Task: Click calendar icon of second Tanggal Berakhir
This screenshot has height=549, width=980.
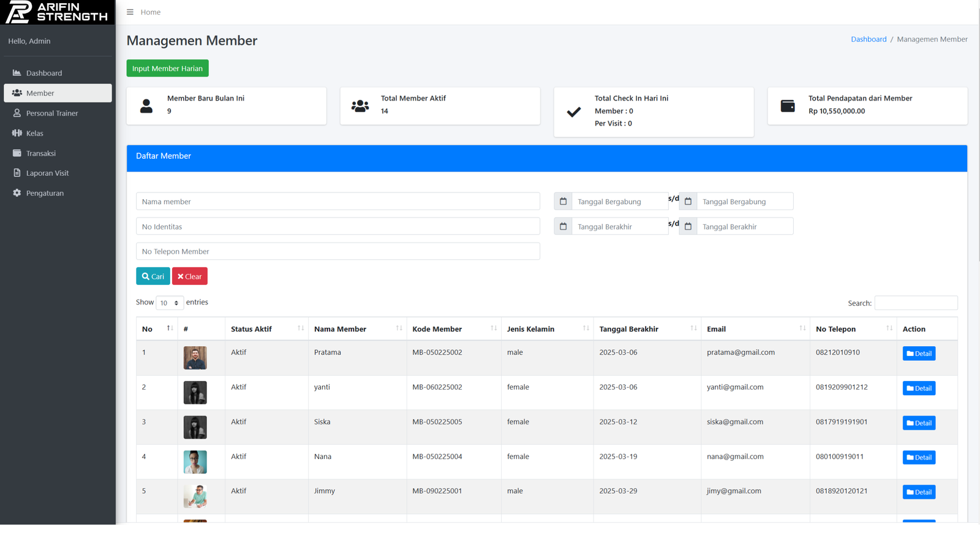Action: (x=688, y=227)
